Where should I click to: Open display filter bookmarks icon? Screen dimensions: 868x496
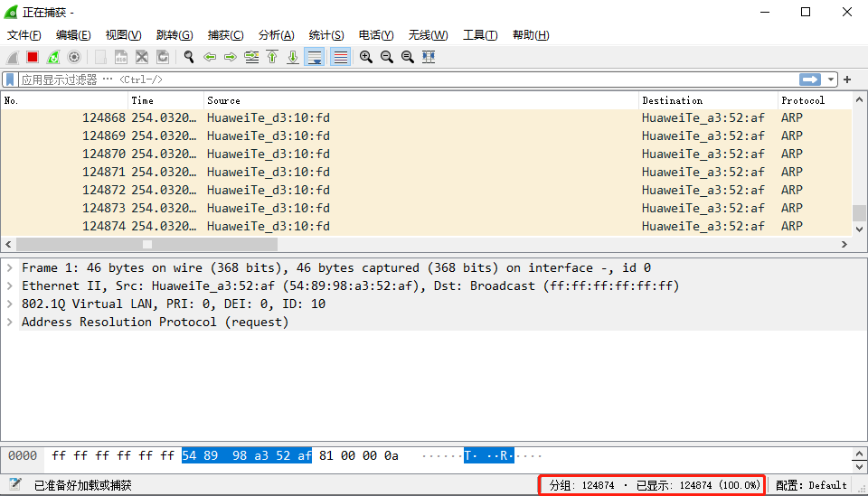point(10,80)
